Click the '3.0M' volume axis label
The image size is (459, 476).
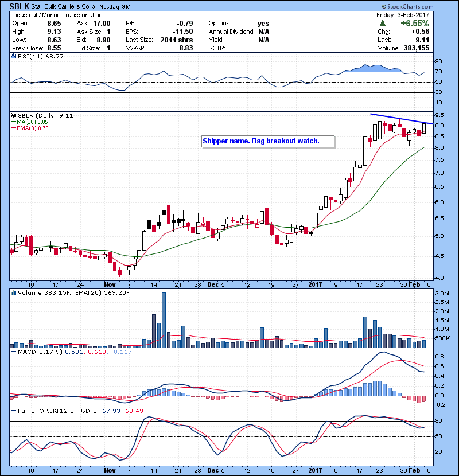point(442,293)
